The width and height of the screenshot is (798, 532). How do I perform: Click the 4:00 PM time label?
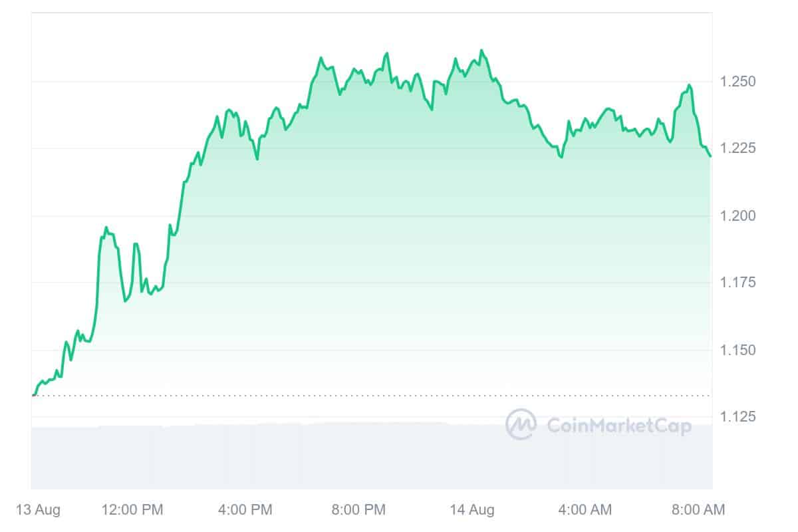pos(245,510)
